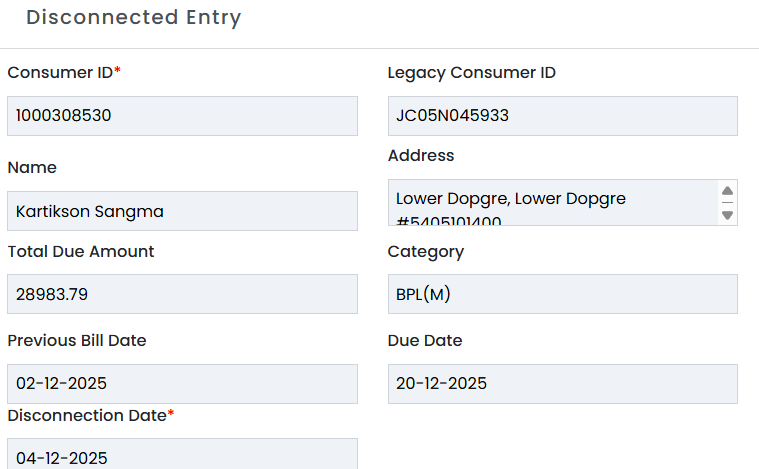
Task: Select the Name field with Kartikson Sangma
Action: coord(182,211)
